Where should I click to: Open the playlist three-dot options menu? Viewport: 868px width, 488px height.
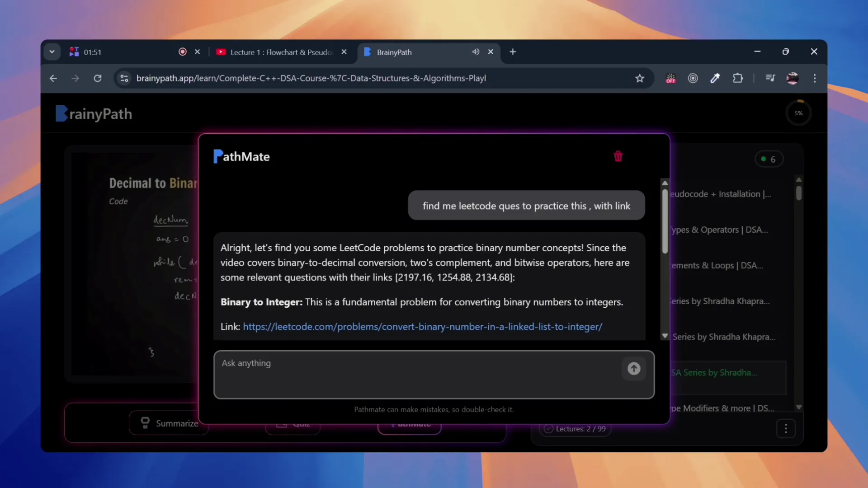pos(786,428)
